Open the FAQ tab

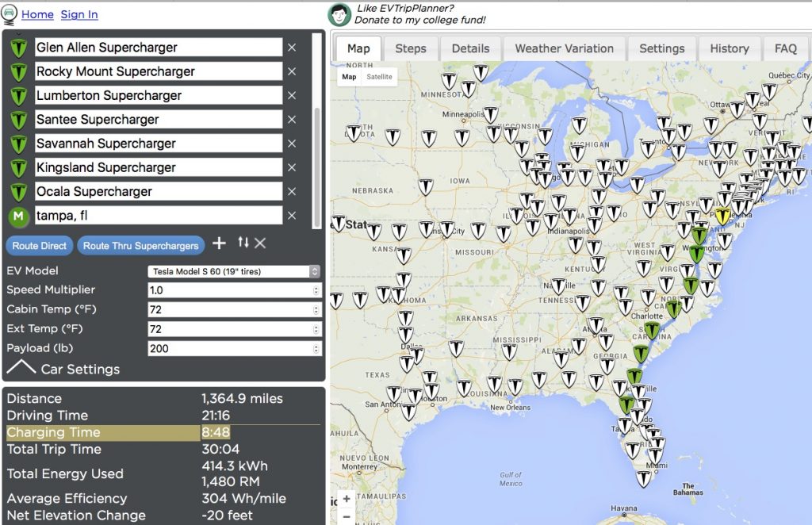(x=786, y=48)
